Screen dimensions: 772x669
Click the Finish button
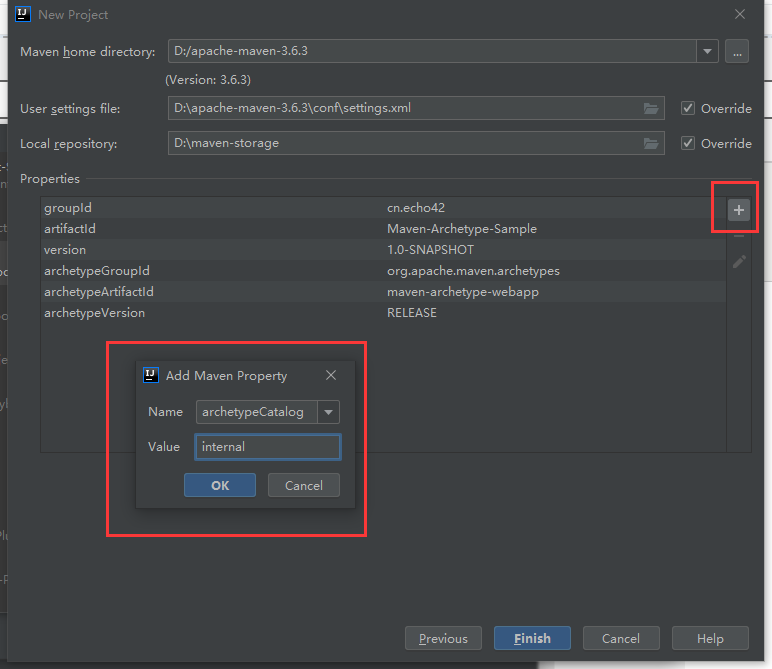pyautogui.click(x=532, y=638)
